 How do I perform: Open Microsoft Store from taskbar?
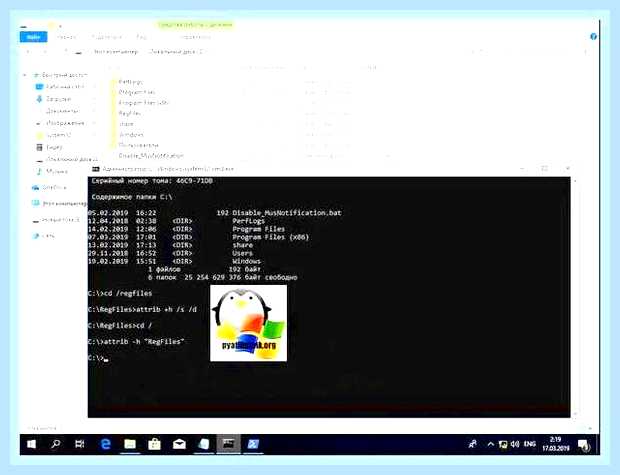155,444
